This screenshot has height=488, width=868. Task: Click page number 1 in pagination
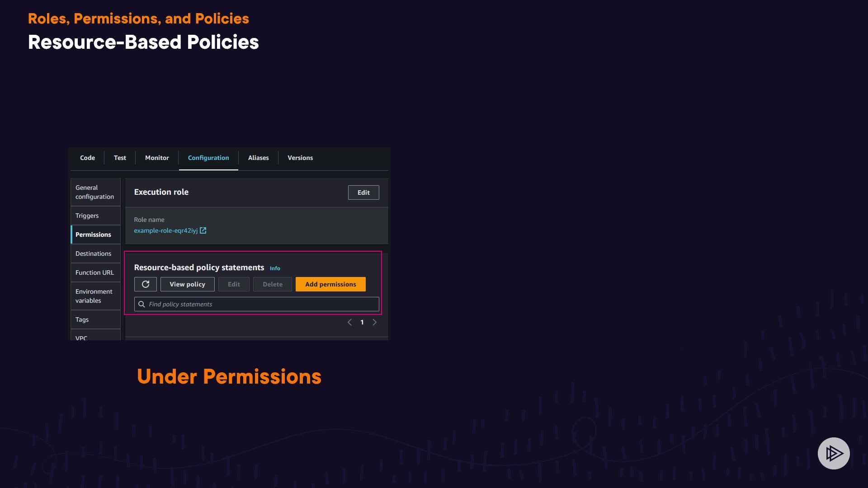(362, 322)
